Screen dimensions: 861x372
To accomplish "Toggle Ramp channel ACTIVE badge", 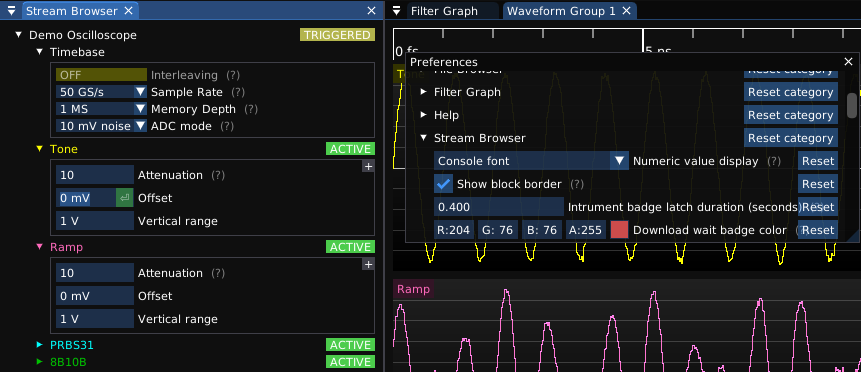I will [x=350, y=247].
